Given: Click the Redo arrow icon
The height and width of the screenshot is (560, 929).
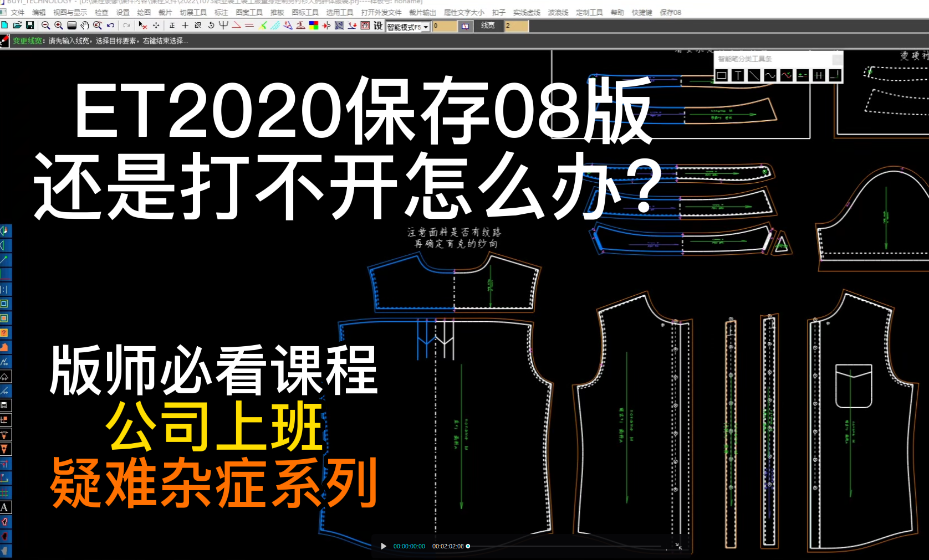Looking at the screenshot, I should 127,25.
